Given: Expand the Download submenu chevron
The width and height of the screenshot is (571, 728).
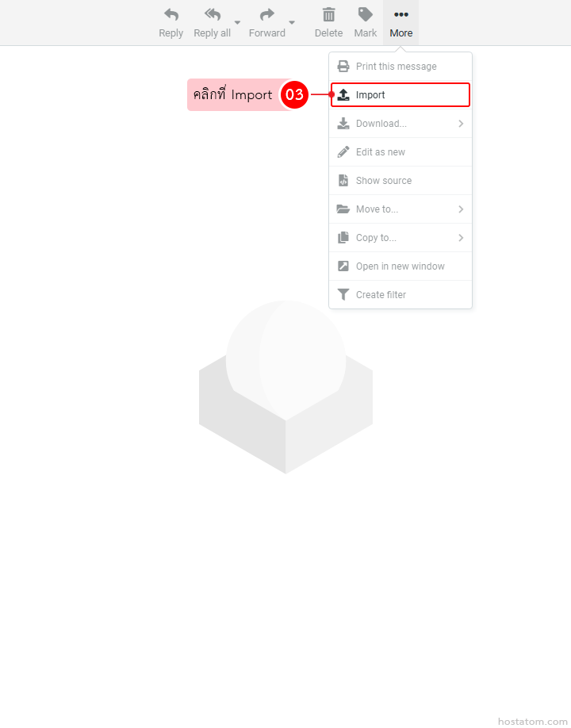Looking at the screenshot, I should 461,124.
